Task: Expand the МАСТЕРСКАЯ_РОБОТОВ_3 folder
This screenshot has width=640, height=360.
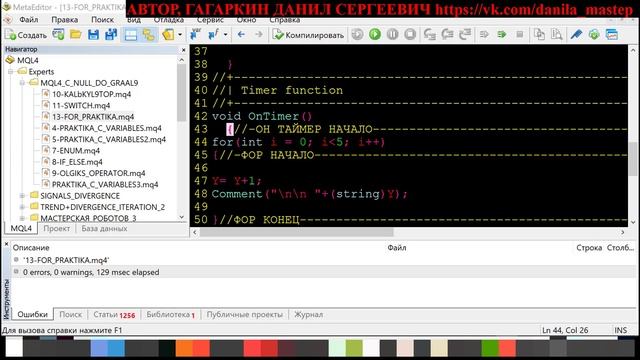Action: [22, 218]
